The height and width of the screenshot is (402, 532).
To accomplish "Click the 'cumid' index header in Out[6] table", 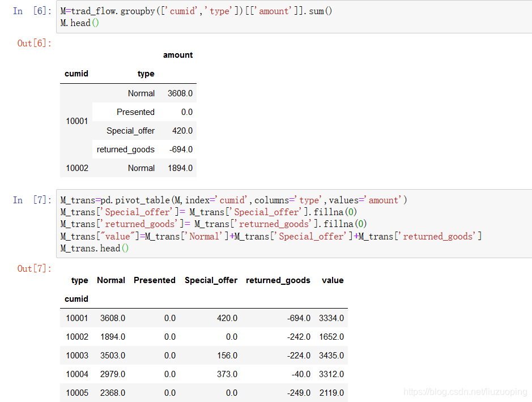I will point(76,74).
